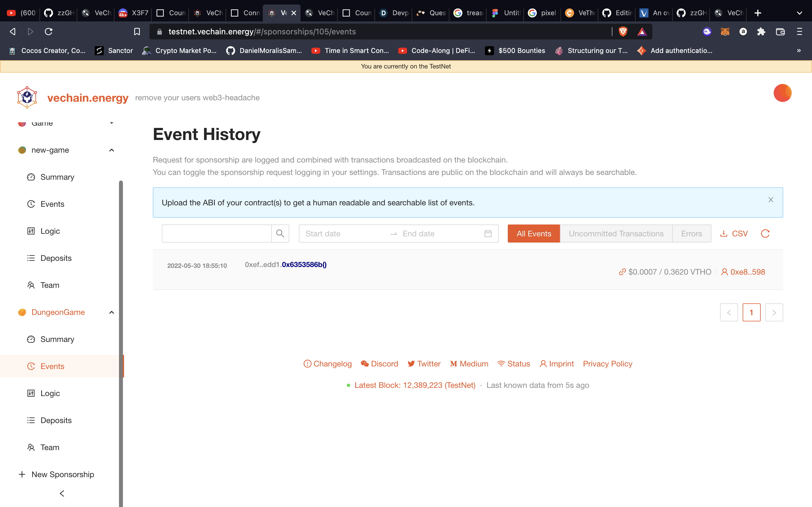Switch to the VeChain browser tab showing events

click(282, 13)
